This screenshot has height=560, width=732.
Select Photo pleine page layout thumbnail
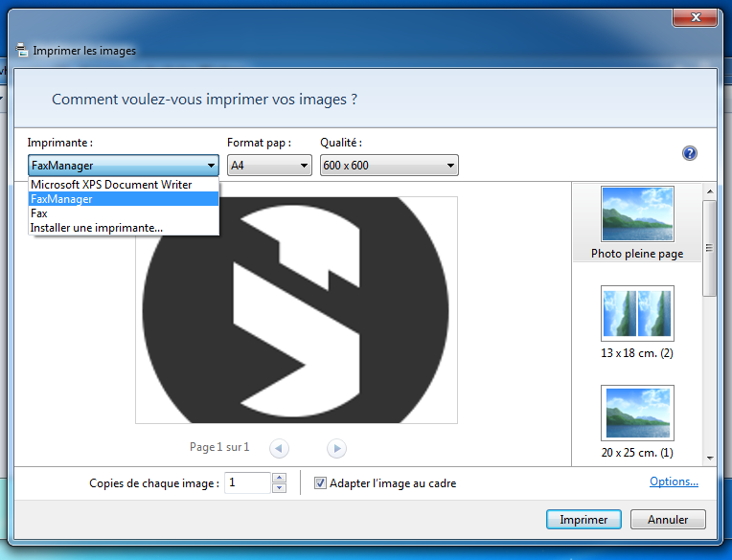tap(637, 214)
